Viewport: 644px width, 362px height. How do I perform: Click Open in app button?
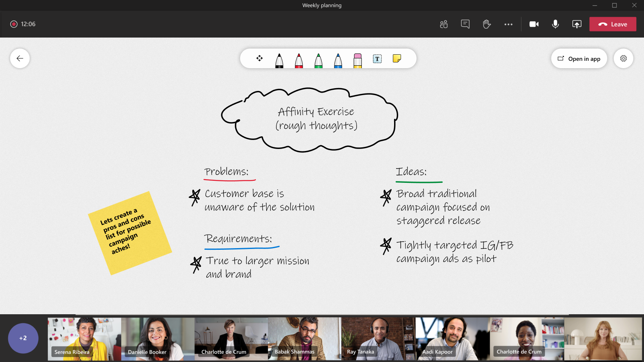coord(579,58)
